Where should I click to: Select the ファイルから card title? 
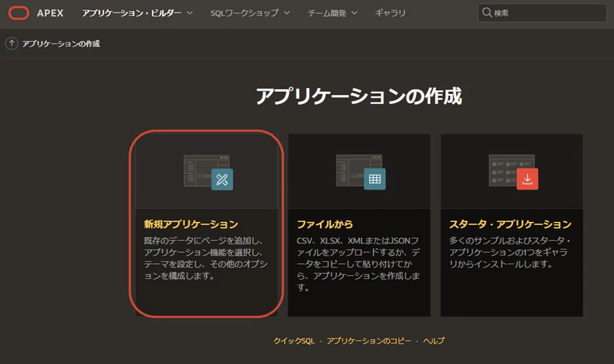(325, 224)
